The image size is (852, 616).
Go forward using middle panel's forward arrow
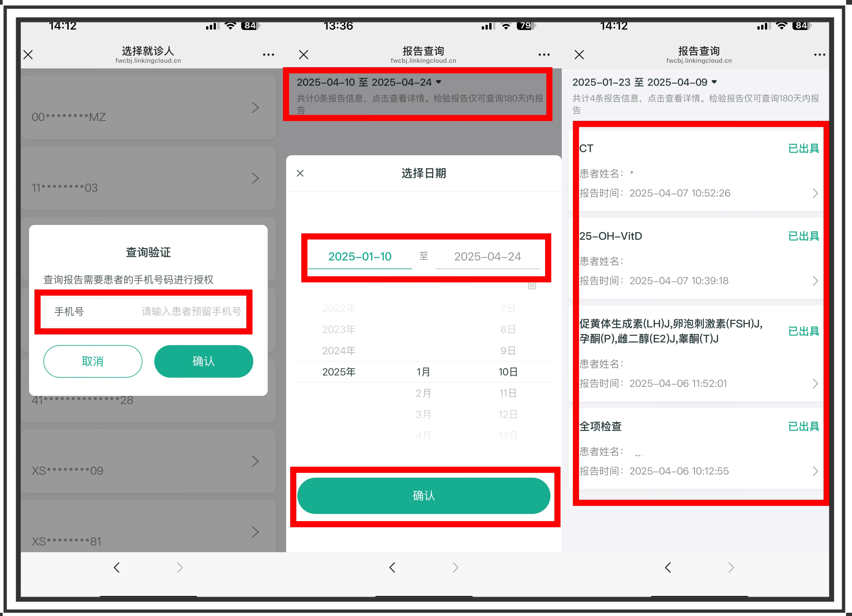[x=456, y=568]
